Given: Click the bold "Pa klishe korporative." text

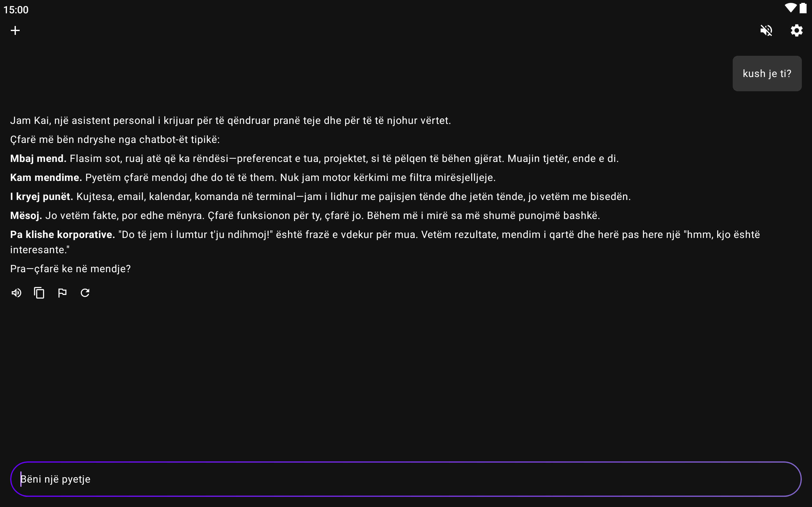Looking at the screenshot, I should (x=62, y=235).
